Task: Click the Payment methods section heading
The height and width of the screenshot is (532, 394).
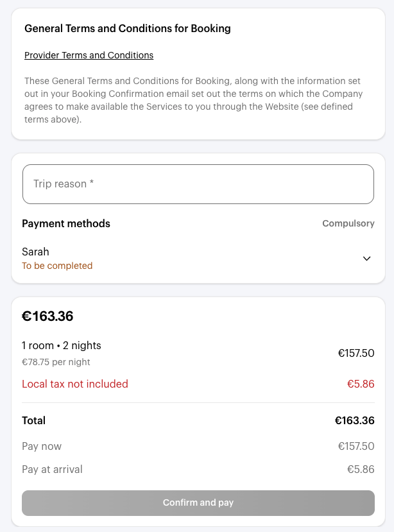Action: click(x=66, y=224)
